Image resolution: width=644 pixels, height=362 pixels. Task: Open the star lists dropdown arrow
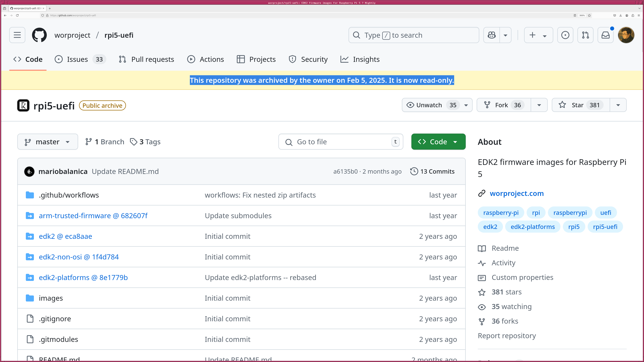[618, 105]
